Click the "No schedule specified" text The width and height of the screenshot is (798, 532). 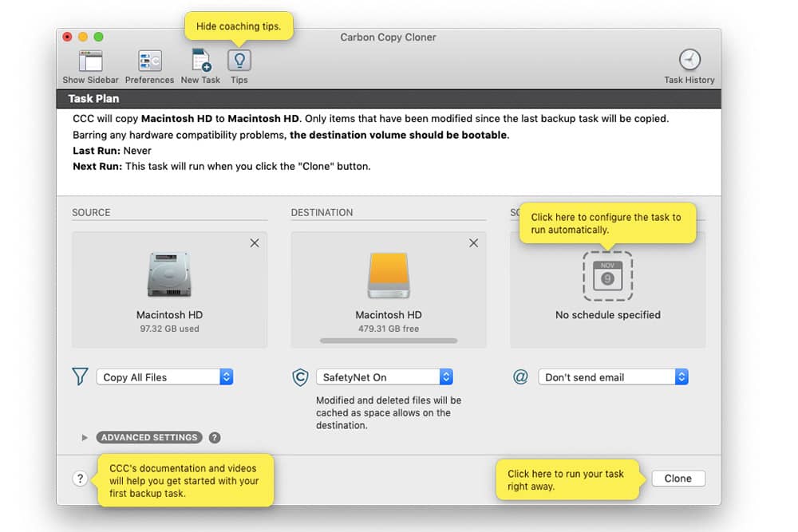point(607,315)
